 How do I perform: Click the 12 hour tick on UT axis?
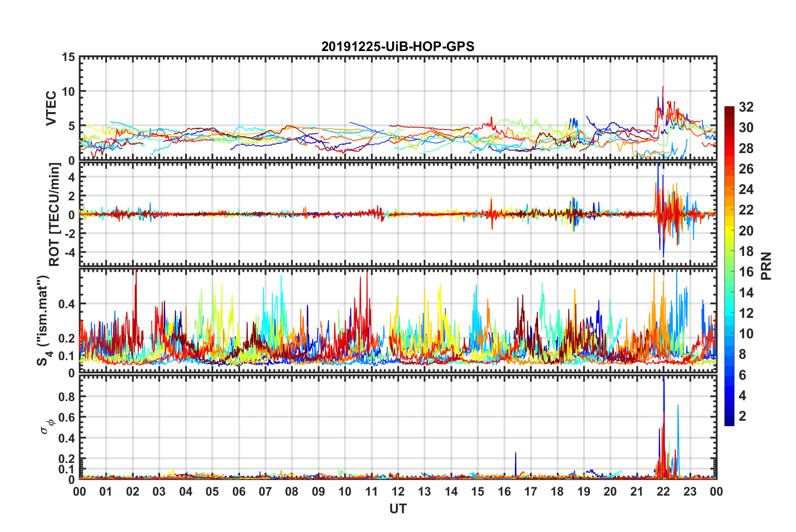pos(398,491)
